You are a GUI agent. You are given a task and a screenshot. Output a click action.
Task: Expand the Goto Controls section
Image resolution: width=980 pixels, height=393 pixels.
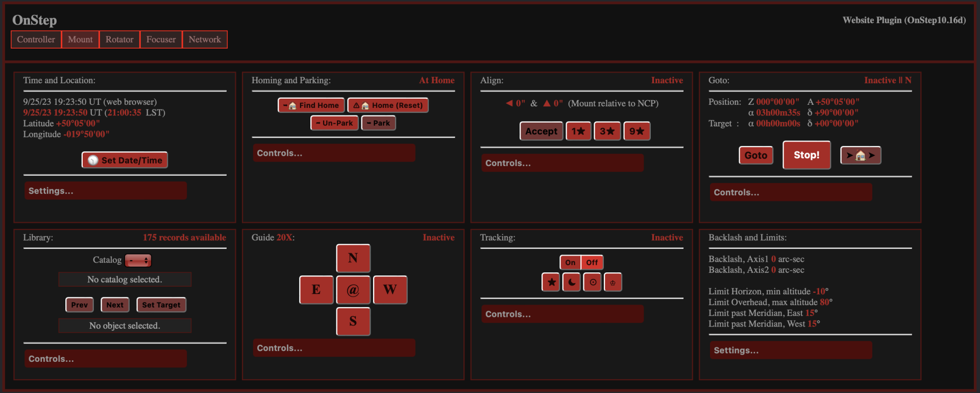tap(791, 192)
